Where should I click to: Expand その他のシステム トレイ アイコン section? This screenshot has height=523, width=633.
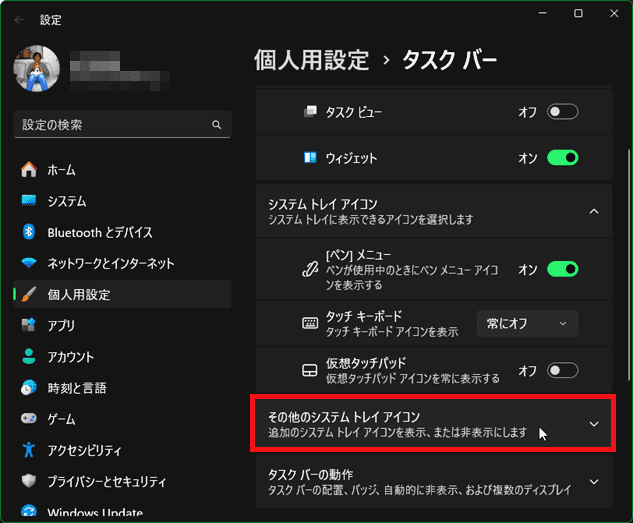(x=593, y=424)
